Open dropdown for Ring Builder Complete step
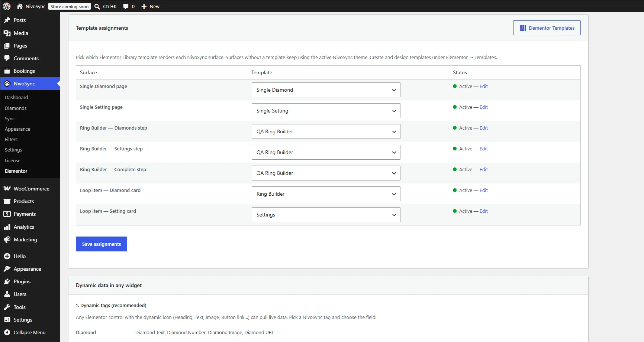Image resolution: width=644 pixels, height=342 pixels. point(326,173)
